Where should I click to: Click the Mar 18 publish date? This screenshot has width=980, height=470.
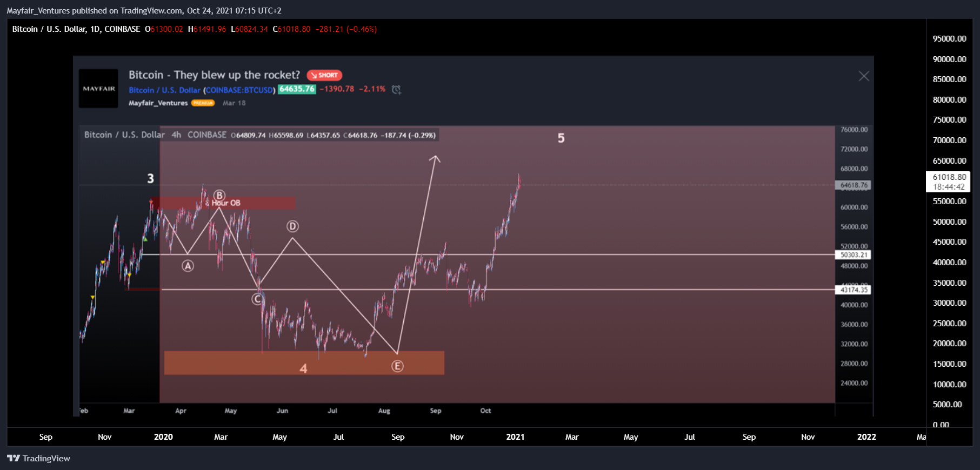point(234,103)
